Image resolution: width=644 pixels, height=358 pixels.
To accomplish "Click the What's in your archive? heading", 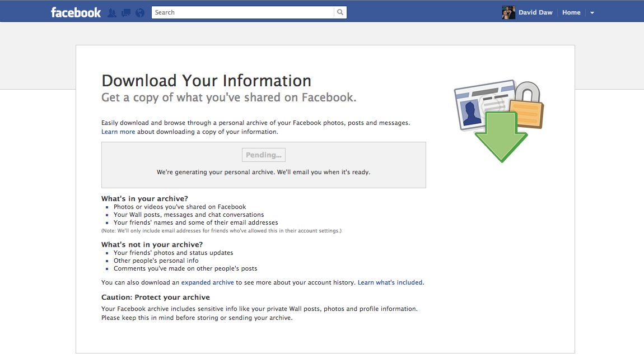I will click(x=144, y=198).
